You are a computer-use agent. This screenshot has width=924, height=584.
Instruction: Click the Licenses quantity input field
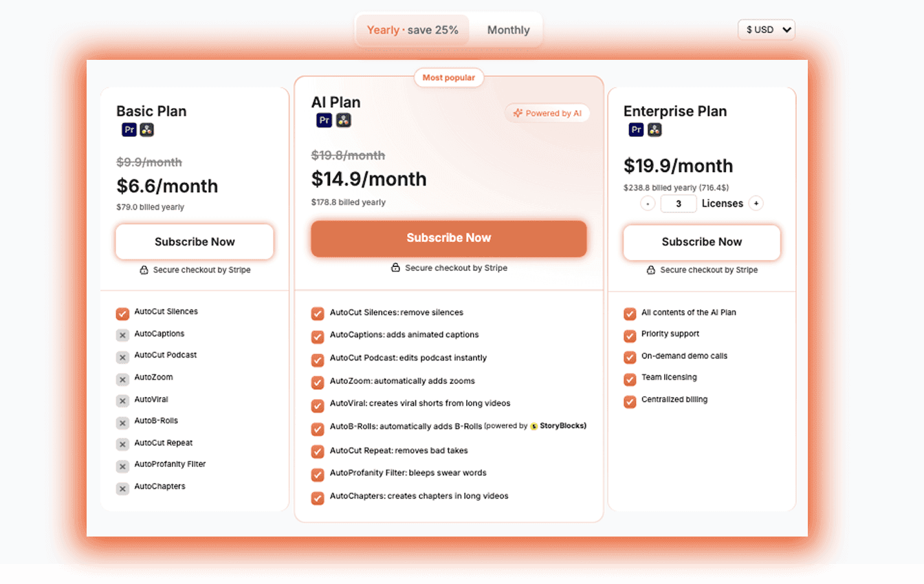679,203
